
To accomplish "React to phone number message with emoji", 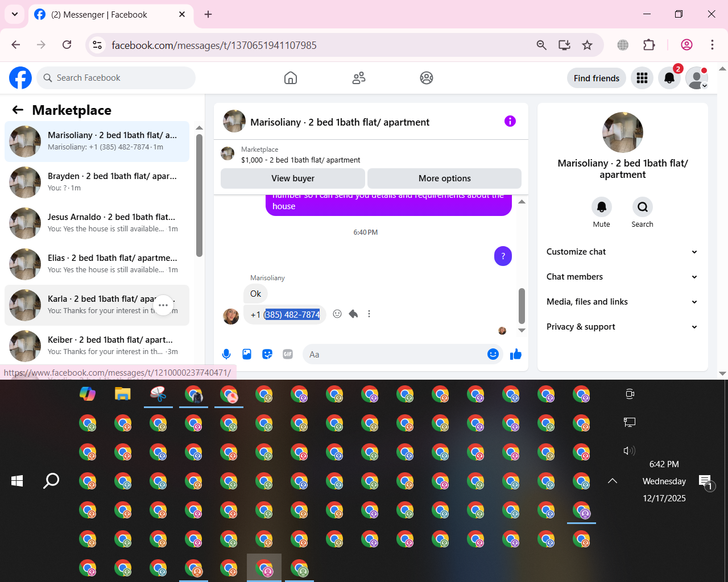I will (337, 314).
